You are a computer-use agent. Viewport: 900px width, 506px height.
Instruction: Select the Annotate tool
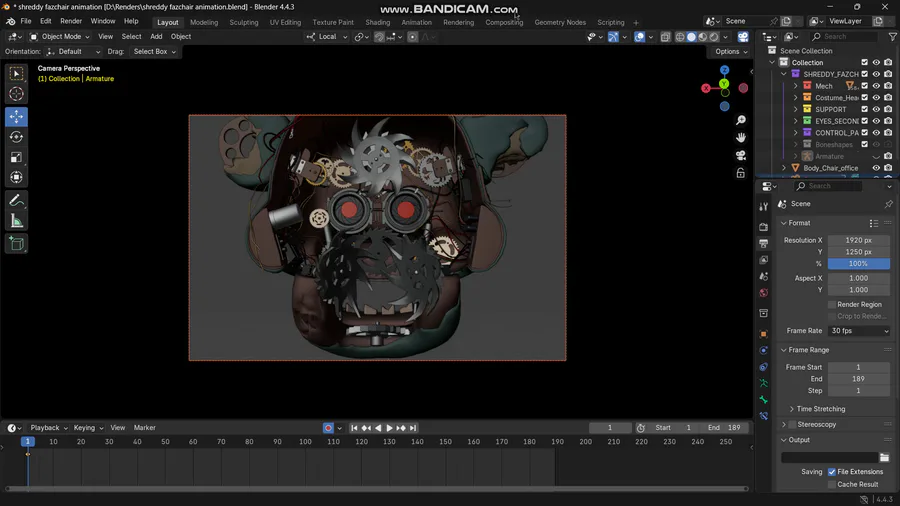tap(16, 200)
